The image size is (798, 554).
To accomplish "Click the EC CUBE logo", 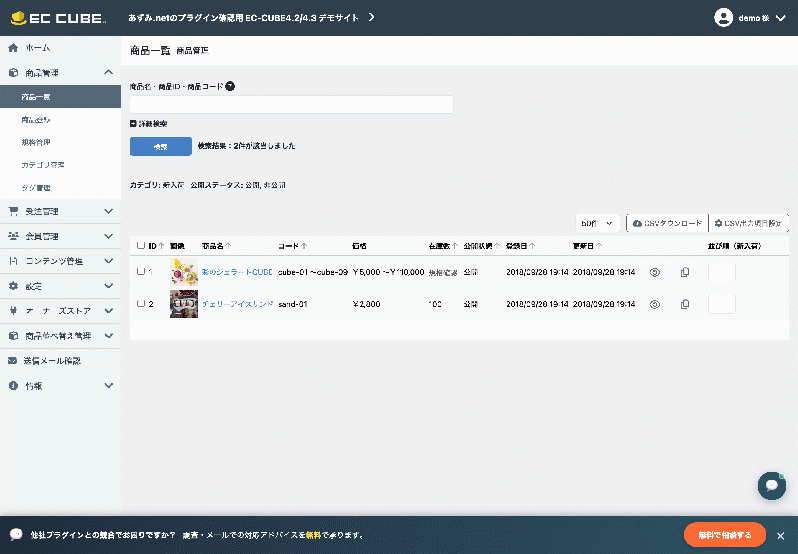I will point(58,18).
